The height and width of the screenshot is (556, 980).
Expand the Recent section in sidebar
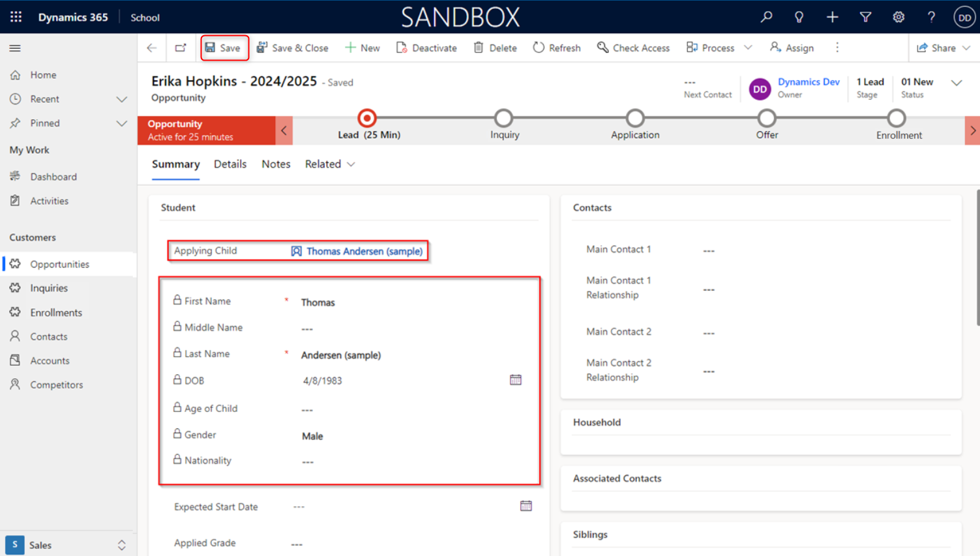[121, 99]
